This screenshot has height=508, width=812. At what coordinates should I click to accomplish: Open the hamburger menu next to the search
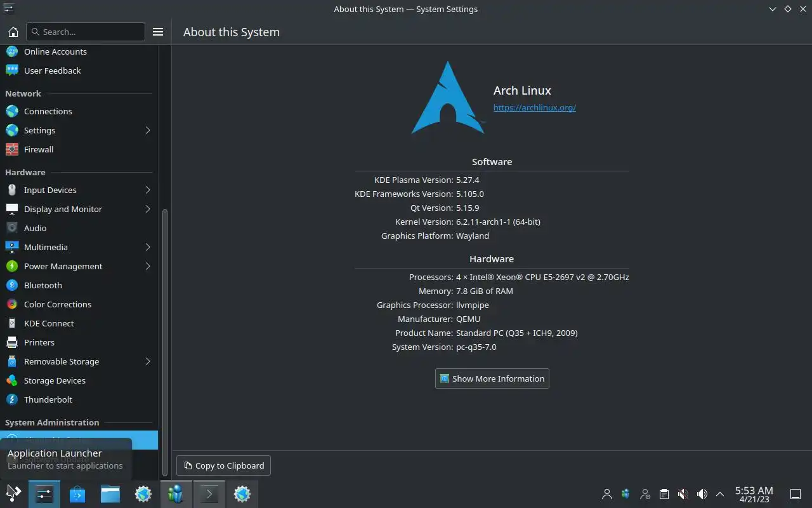coord(158,32)
